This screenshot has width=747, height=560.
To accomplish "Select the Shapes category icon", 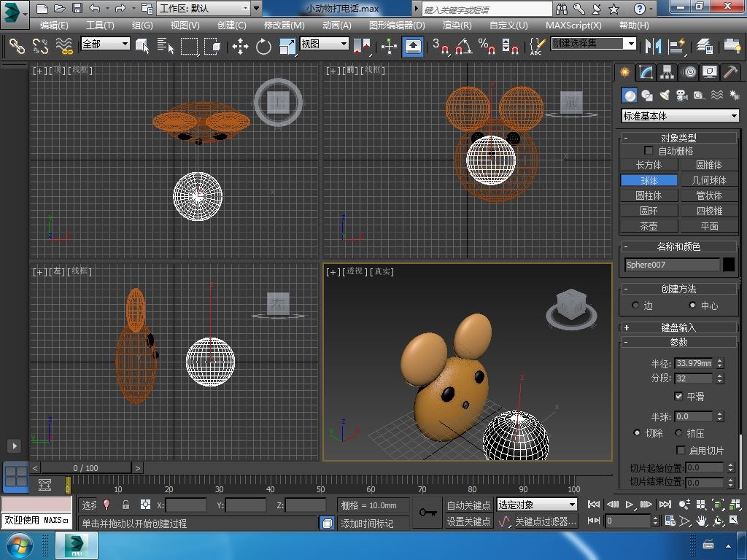I will coord(646,96).
